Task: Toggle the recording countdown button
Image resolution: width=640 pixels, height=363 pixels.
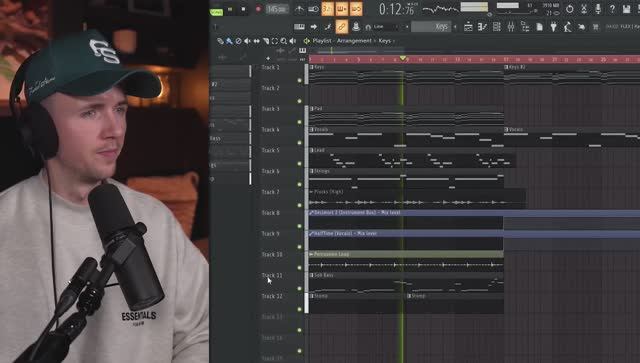Action: 327,9
